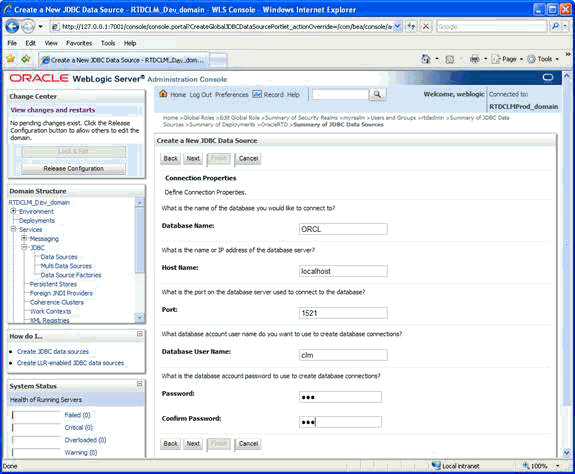575x474 pixels.
Task: Select Data Source Factories tree item
Action: [71, 275]
